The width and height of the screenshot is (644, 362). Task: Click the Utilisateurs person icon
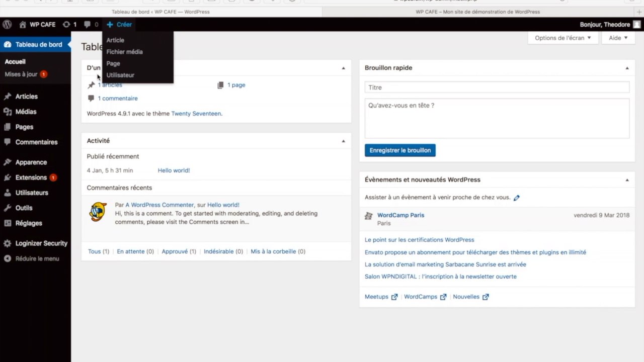tap(8, 193)
